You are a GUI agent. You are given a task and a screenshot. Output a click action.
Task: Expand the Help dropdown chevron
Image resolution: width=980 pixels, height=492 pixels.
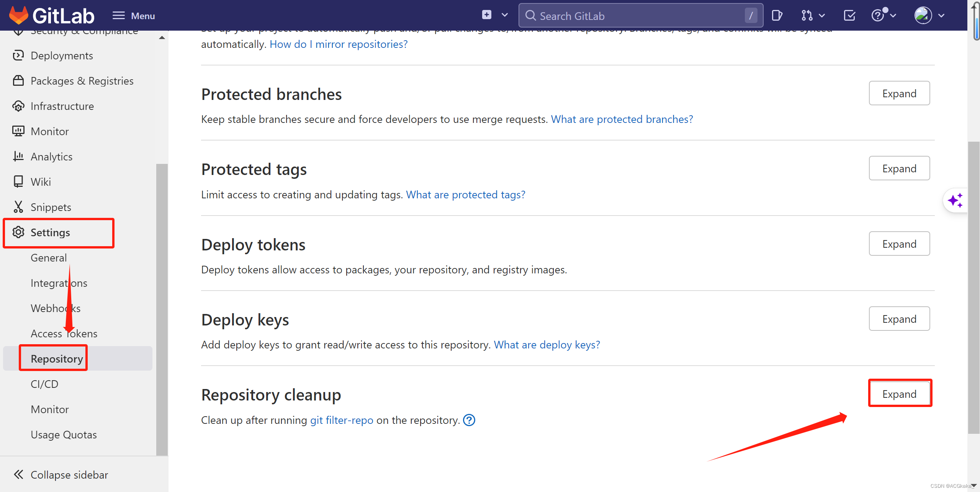point(893,16)
